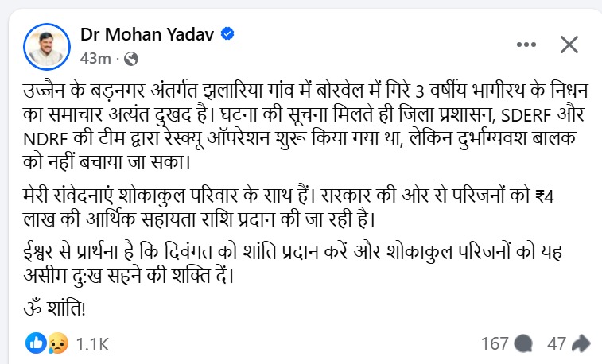
Task: Open Dr Mohan Yadav's profile picture
Action: click(x=47, y=45)
